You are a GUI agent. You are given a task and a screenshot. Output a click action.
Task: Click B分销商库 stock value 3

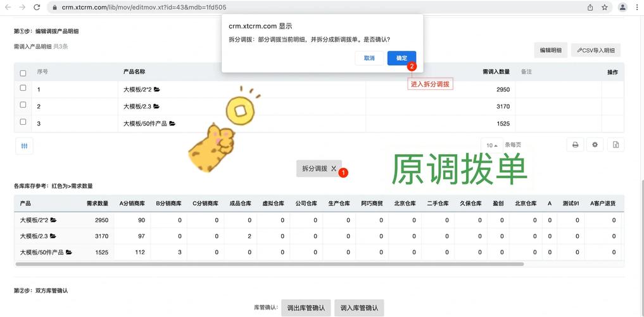[x=180, y=252]
